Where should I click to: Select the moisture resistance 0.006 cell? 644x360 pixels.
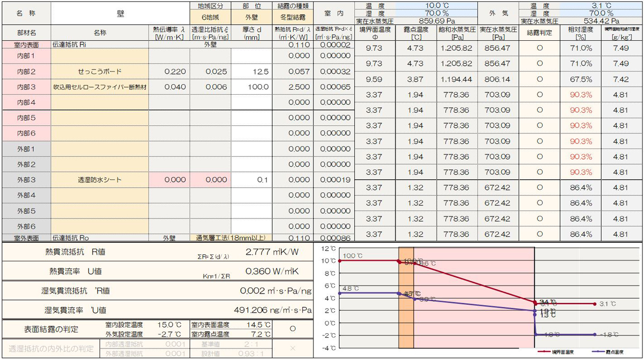point(210,87)
